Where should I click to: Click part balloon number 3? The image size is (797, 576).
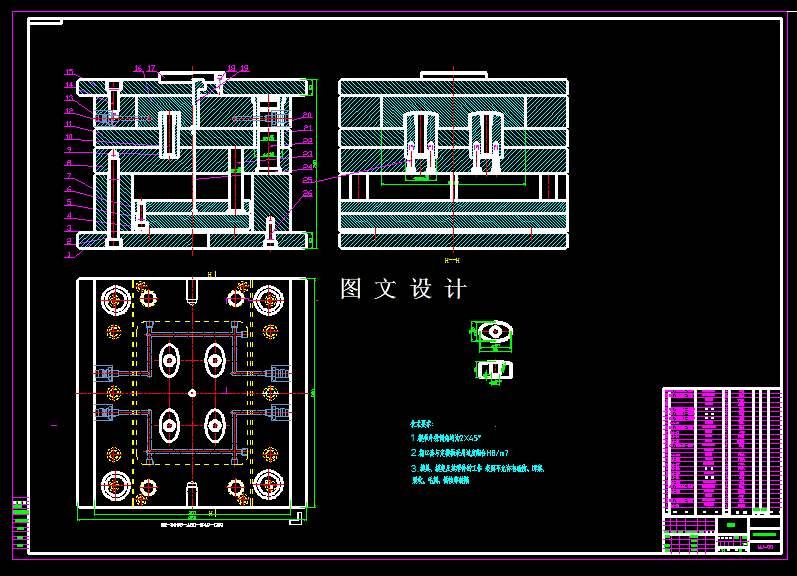click(x=69, y=228)
